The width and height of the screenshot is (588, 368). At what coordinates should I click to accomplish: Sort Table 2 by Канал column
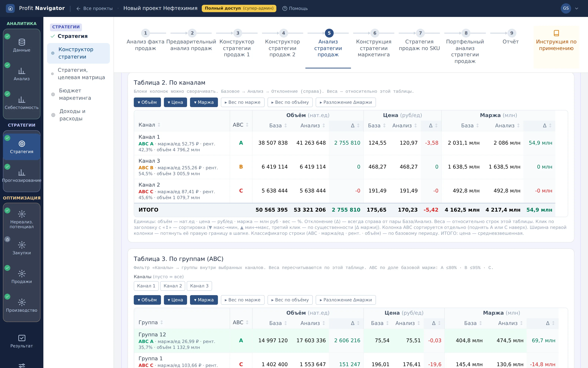(159, 125)
